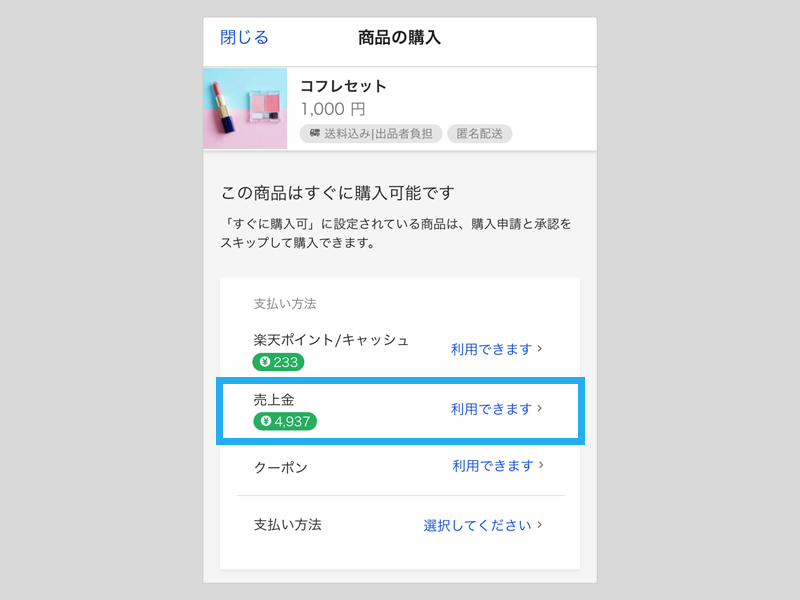The height and width of the screenshot is (600, 800).
Task: Tap the 送料込み shipping badge icon
Action: pos(315,132)
